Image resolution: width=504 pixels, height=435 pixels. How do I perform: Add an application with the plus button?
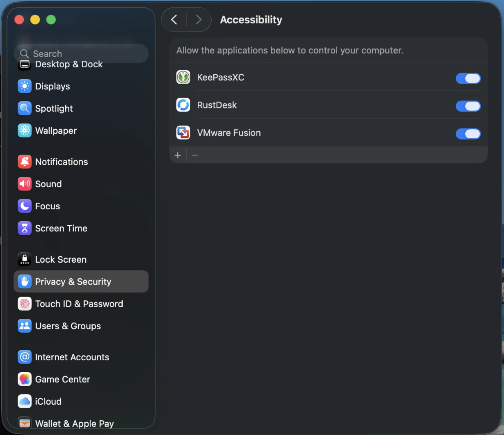(x=178, y=155)
